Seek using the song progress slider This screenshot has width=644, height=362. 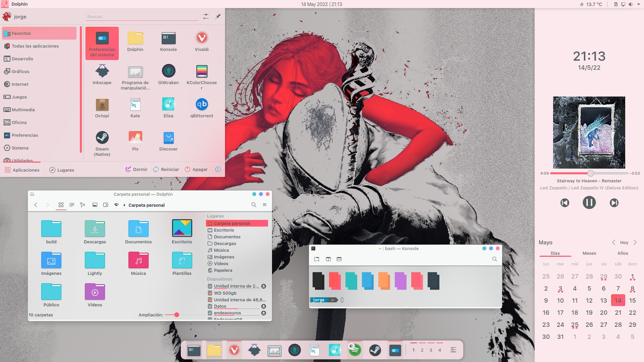pos(589,173)
